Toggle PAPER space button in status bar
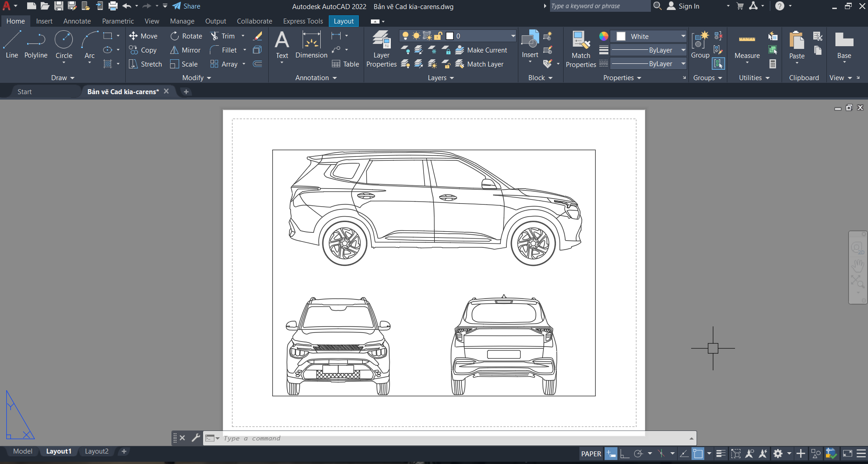868x464 pixels. [x=591, y=454]
